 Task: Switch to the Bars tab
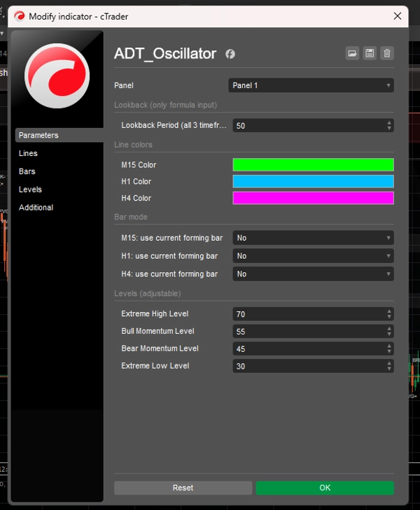[27, 171]
